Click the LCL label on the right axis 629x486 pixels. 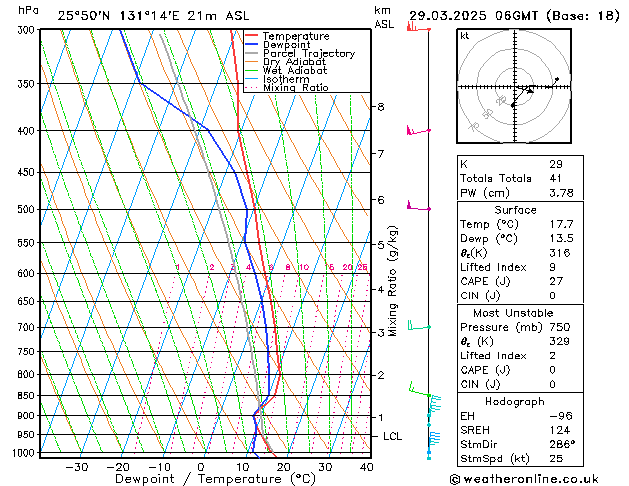(x=393, y=437)
